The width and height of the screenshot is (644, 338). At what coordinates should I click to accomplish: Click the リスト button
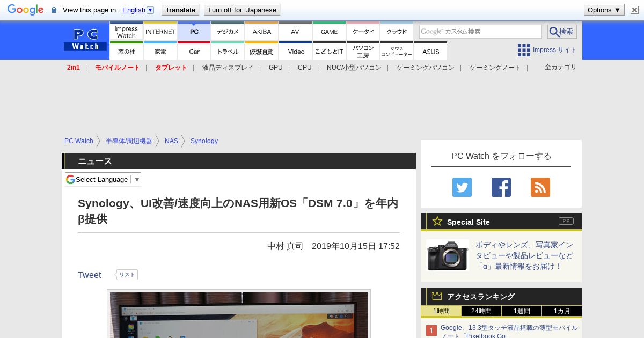(x=127, y=275)
